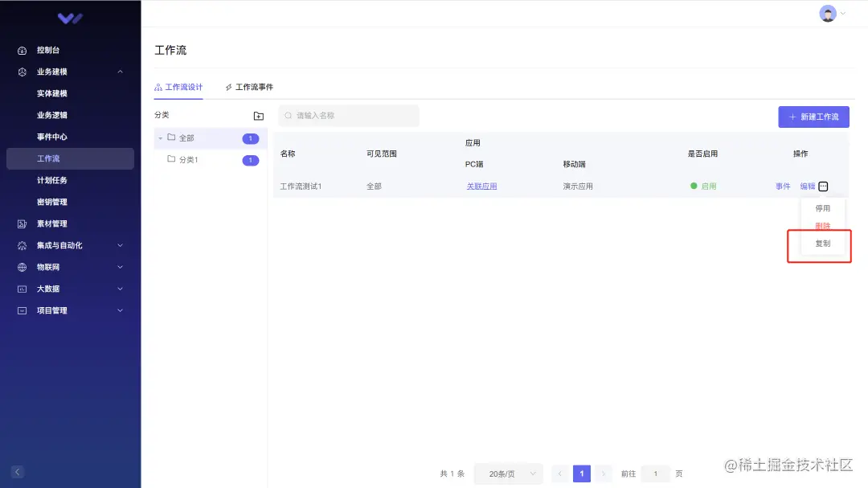Screen dimensions: 868x488
Task: Click the 项目管理 icon
Action: (23, 311)
